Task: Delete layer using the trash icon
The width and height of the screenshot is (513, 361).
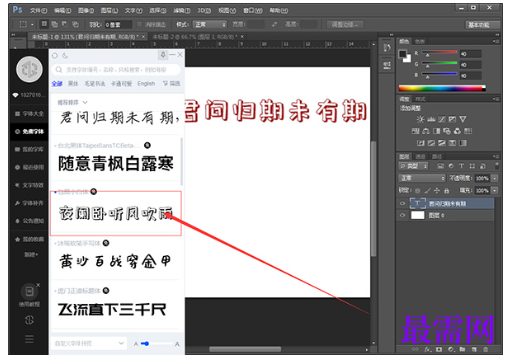Action: tap(486, 349)
